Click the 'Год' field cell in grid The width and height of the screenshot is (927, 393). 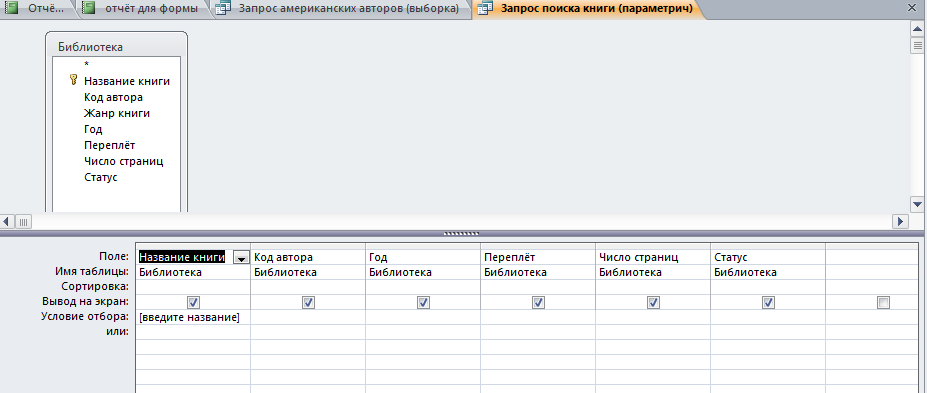tap(423, 258)
